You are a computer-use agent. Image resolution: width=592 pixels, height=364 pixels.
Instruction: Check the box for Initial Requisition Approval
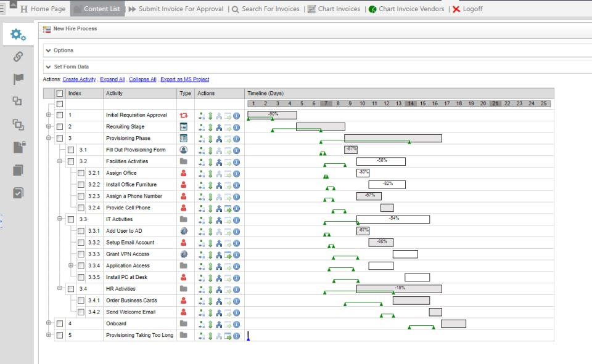60,115
